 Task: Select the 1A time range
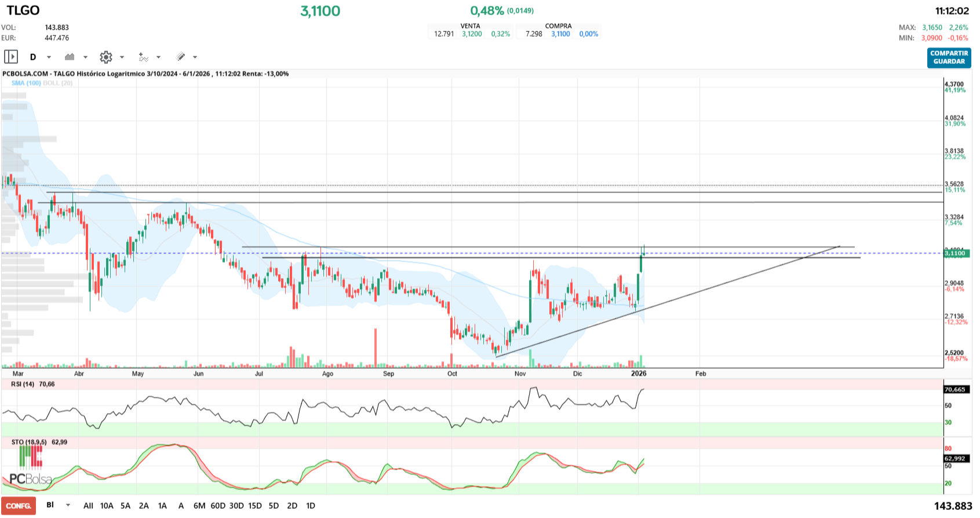pyautogui.click(x=162, y=506)
